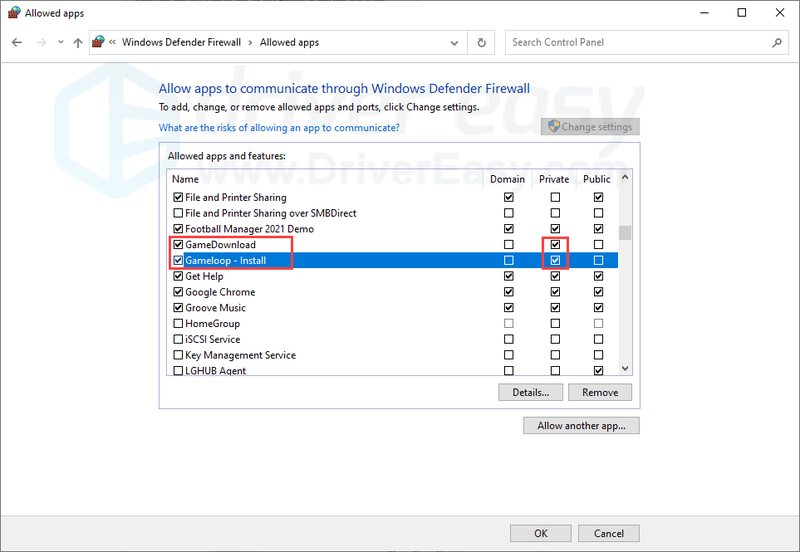This screenshot has width=800, height=552.
Task: Click the app list scroll down arrow
Action: coord(625,368)
